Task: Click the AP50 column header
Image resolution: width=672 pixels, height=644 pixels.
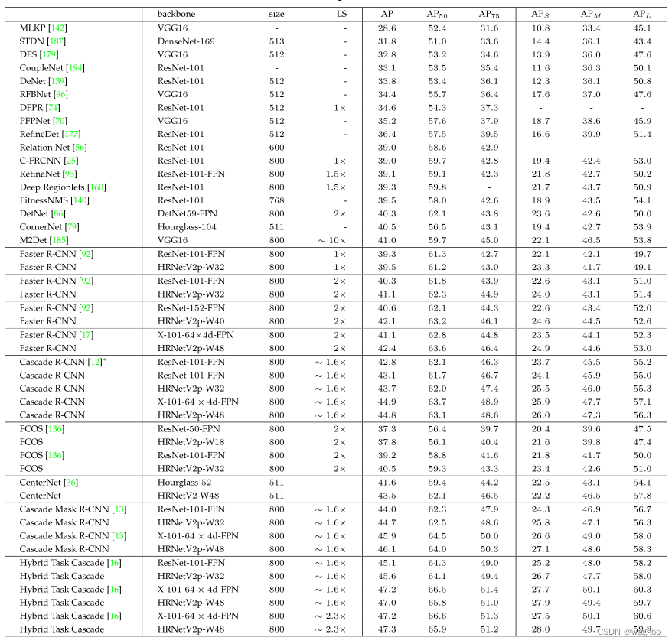Action: [437, 14]
